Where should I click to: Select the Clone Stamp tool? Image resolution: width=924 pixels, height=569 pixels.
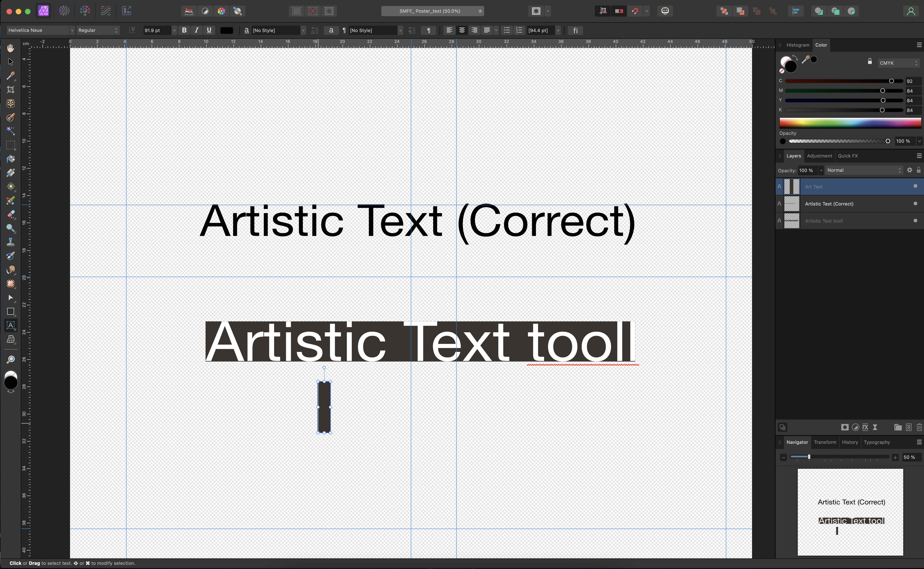click(x=11, y=242)
